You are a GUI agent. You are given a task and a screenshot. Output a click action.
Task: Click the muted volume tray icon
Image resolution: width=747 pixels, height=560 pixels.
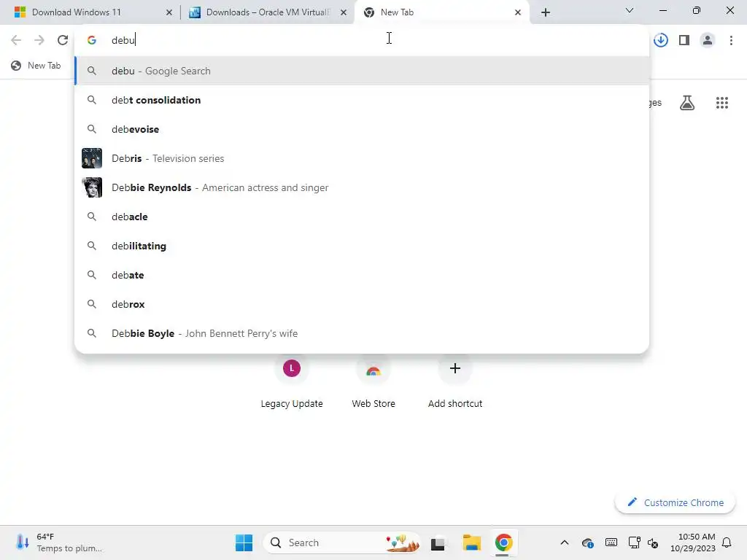653,542
